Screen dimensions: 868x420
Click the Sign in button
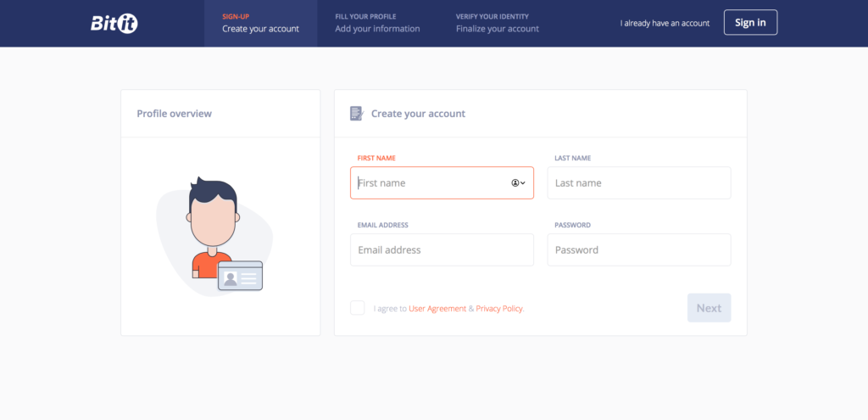751,22
